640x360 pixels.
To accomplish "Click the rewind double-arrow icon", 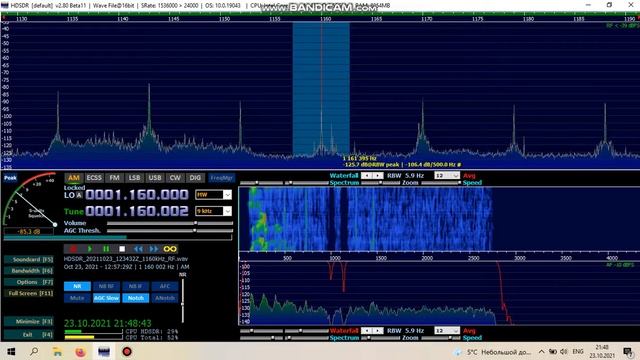I will [138, 249].
